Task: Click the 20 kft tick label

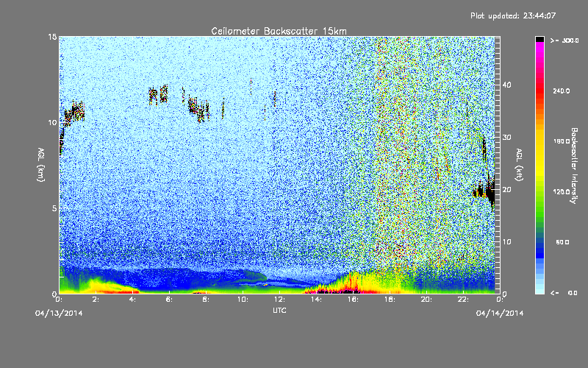Action: click(506, 190)
